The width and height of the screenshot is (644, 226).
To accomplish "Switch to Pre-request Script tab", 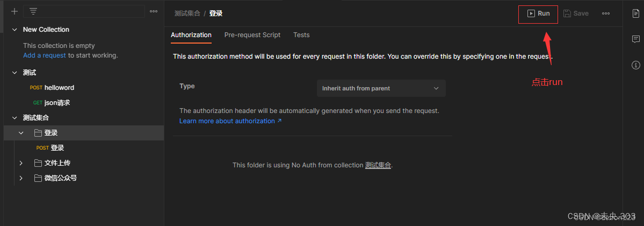I will pos(252,35).
